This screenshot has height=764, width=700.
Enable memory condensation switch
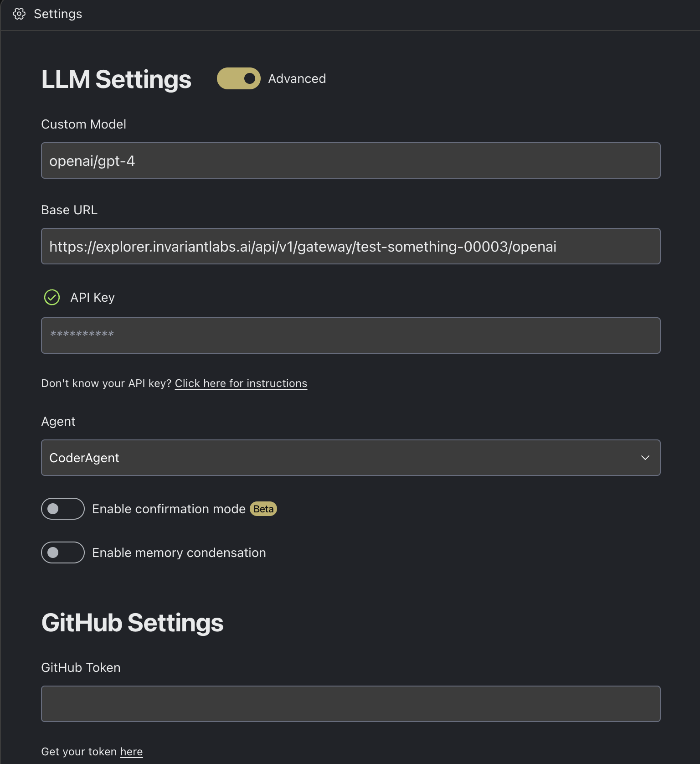point(63,552)
